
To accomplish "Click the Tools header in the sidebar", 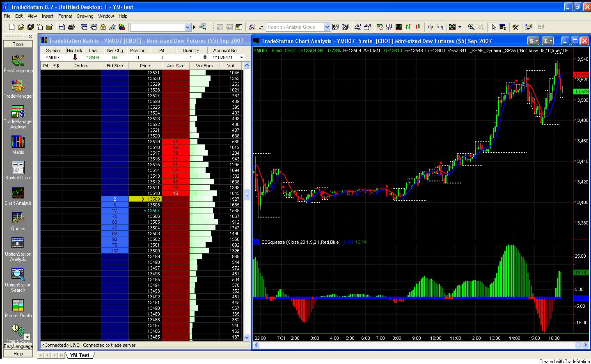I will point(18,44).
